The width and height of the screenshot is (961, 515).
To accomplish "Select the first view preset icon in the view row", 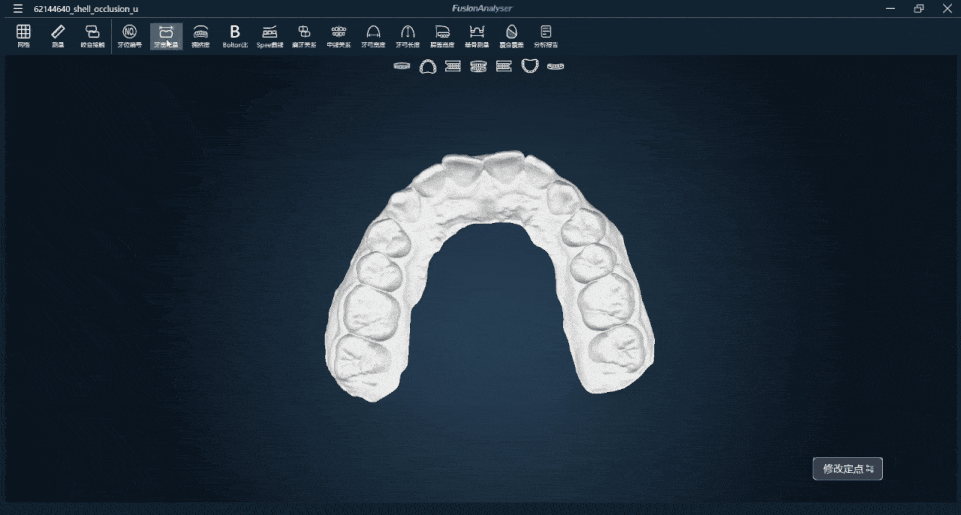I will 401,66.
